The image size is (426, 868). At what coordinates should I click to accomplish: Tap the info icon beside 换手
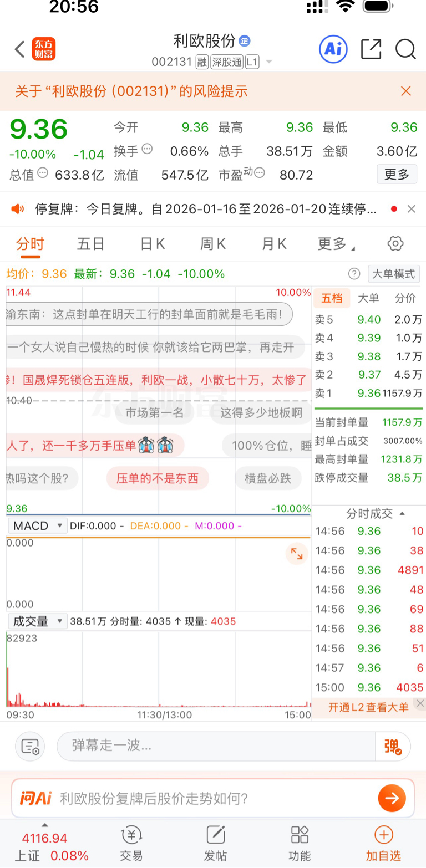[147, 149]
